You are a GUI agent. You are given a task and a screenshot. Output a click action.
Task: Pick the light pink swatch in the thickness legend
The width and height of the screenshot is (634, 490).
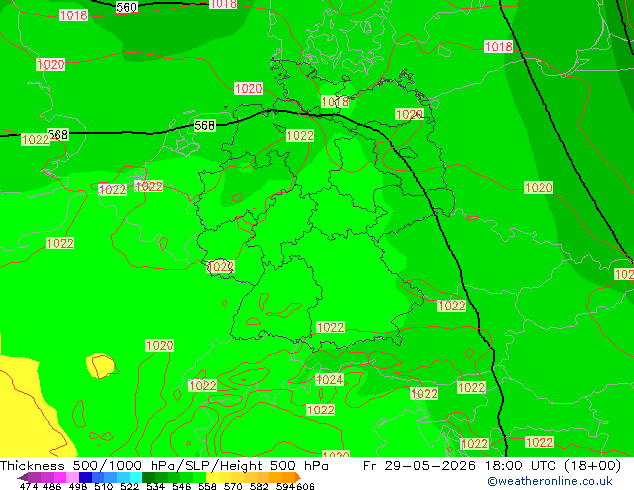tap(72, 477)
